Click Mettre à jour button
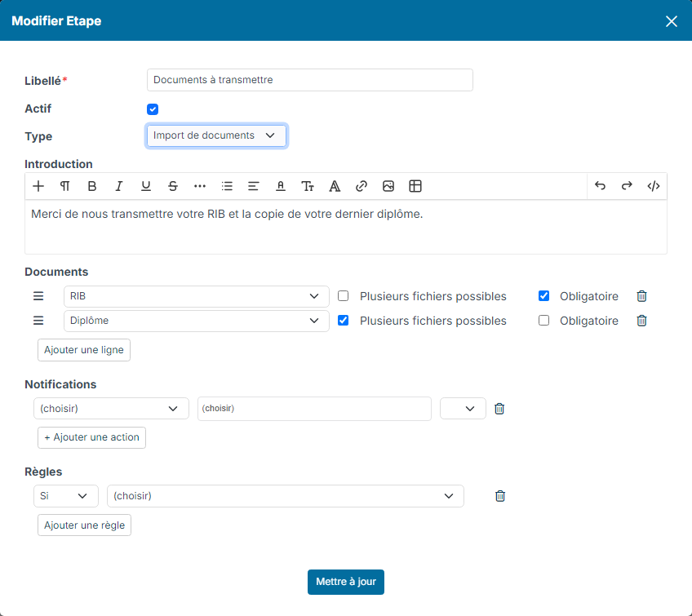Screen dimensions: 692x616 point(346,582)
